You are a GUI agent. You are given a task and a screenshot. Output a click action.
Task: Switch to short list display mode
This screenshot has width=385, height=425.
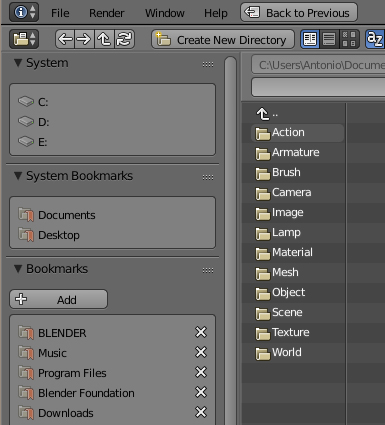click(310, 39)
